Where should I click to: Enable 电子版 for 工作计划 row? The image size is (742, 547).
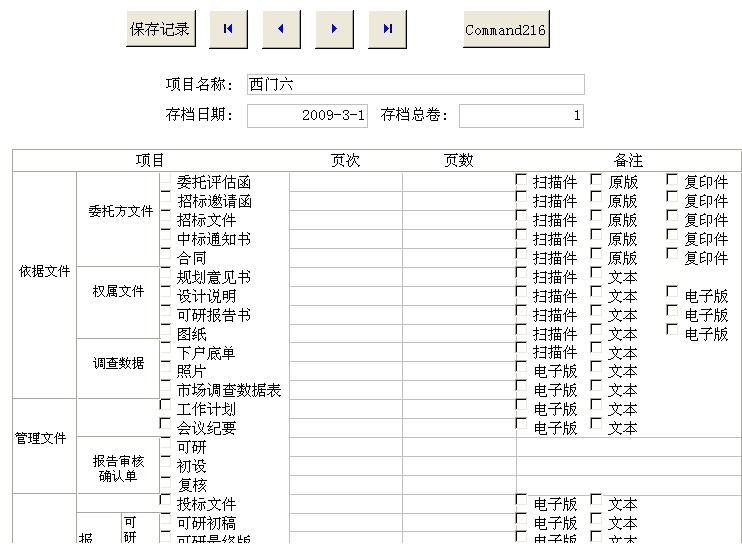coord(521,405)
